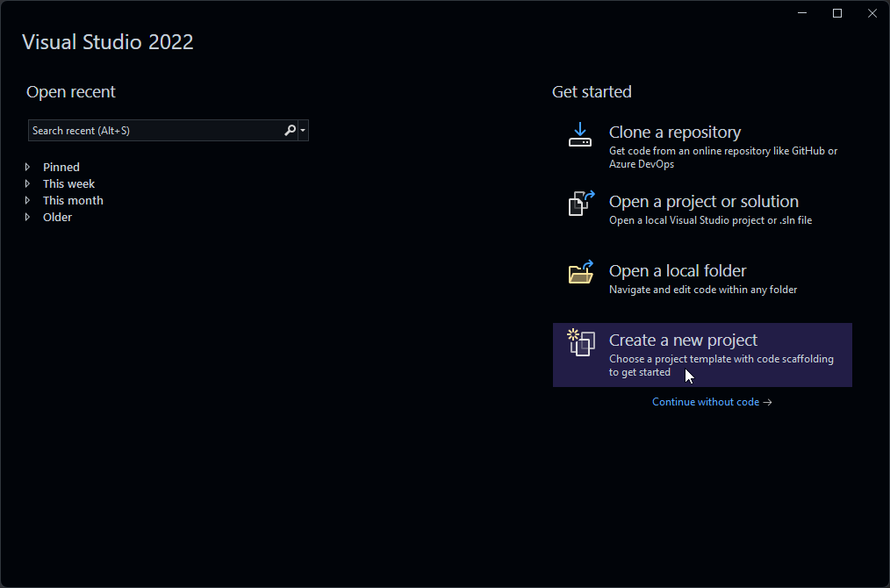Minimize the Visual Studio window

coord(801,12)
